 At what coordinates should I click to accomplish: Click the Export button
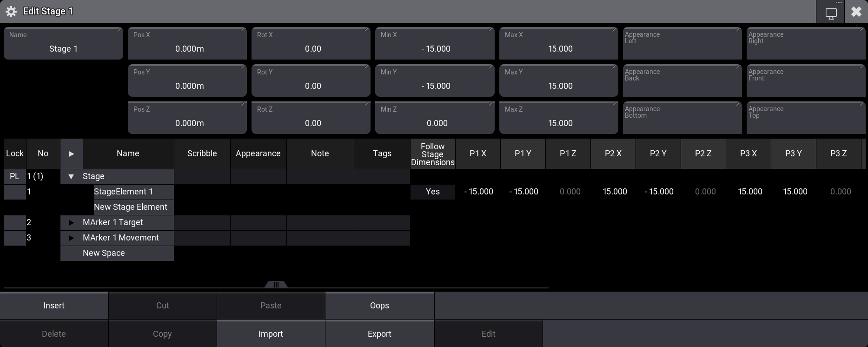point(379,334)
